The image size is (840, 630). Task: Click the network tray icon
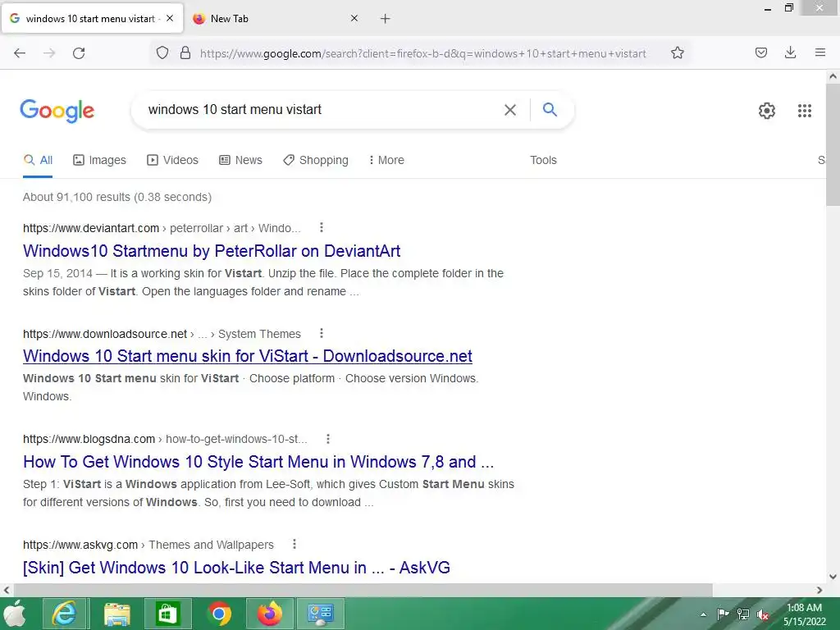point(743,614)
